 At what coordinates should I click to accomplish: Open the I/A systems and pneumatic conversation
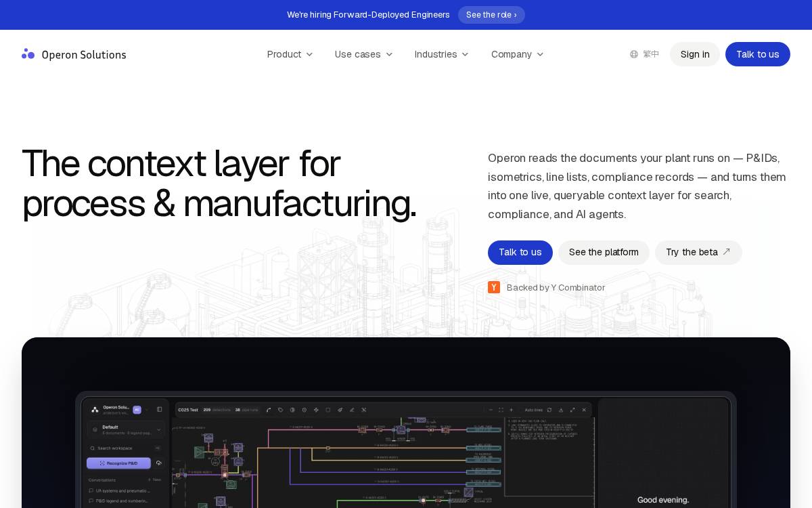point(119,490)
